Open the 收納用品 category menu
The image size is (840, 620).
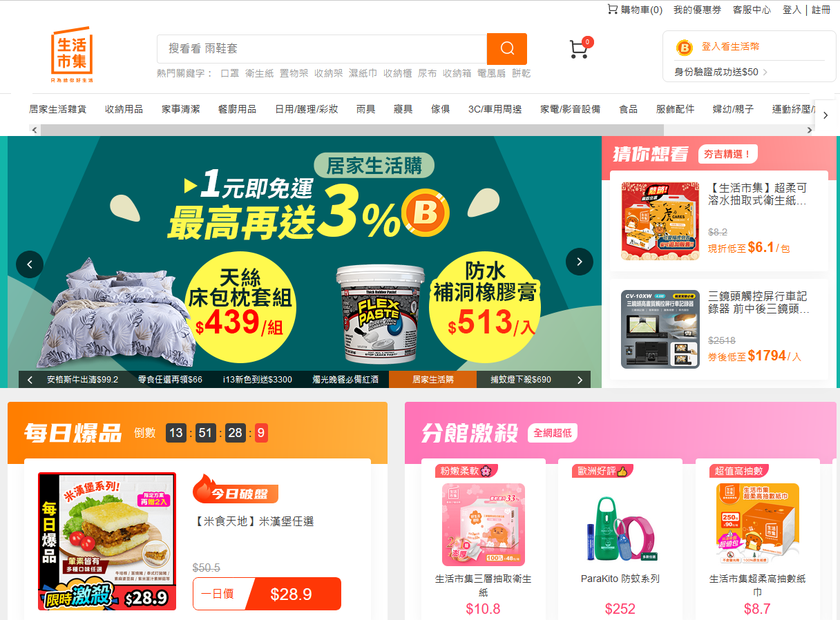124,109
